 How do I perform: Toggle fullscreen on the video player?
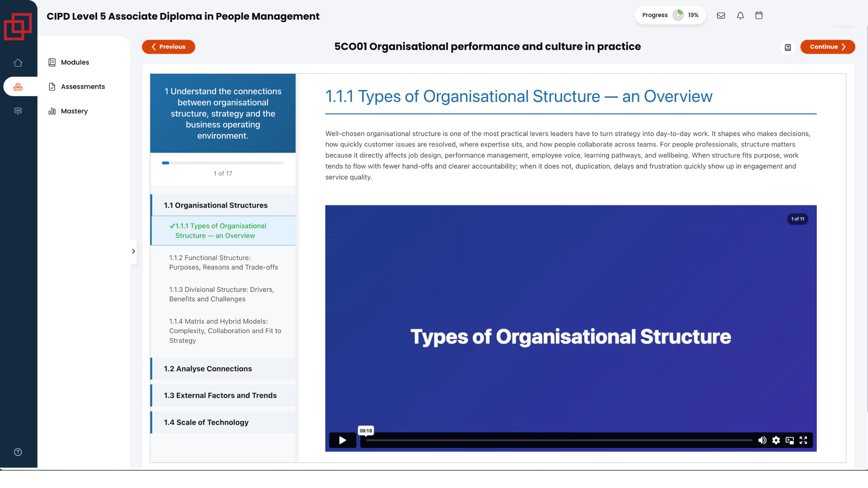[803, 440]
